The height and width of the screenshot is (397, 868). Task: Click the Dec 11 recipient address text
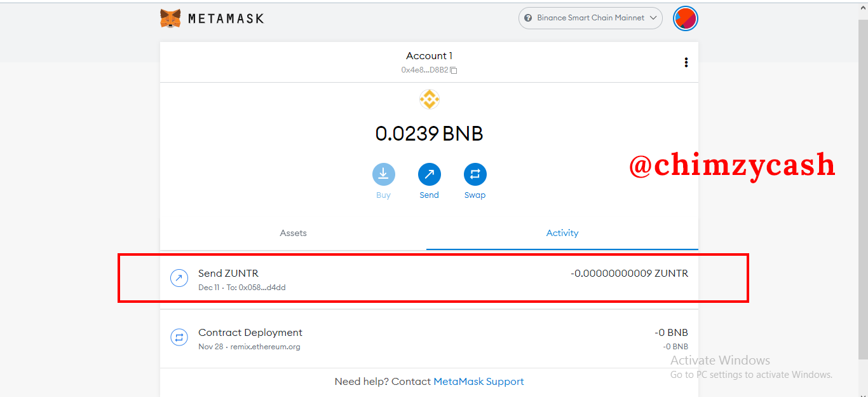(242, 288)
